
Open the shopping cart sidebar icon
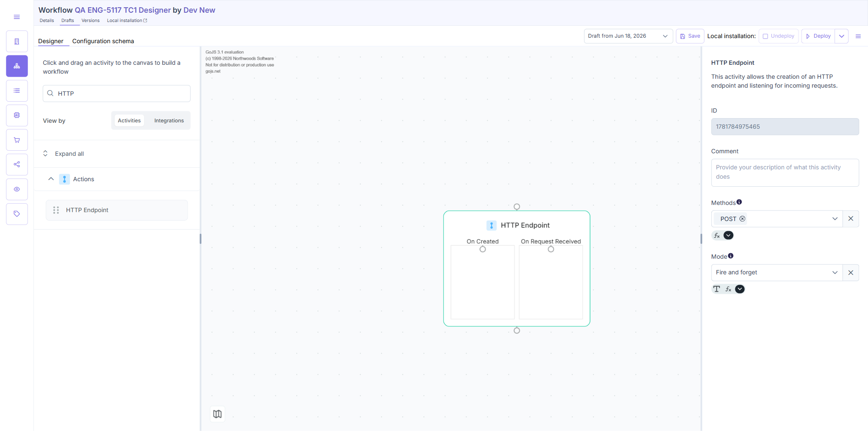17,140
